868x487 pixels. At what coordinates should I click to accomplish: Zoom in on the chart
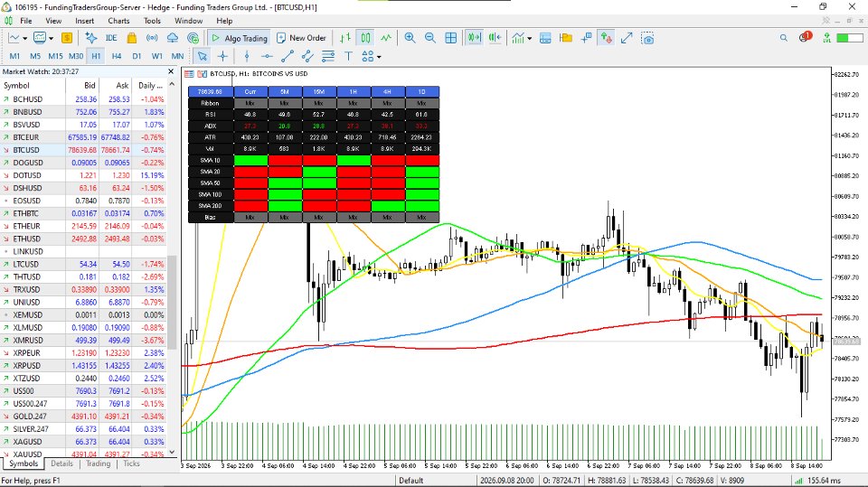click(410, 38)
